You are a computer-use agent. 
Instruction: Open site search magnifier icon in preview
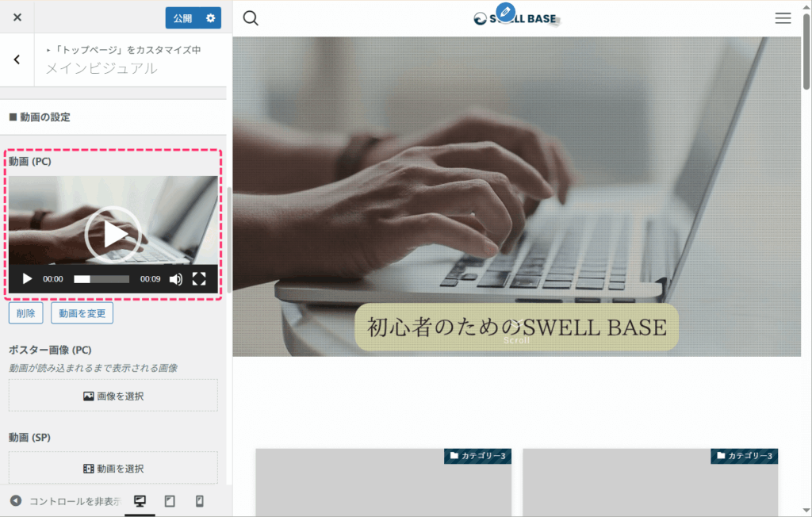pyautogui.click(x=251, y=18)
